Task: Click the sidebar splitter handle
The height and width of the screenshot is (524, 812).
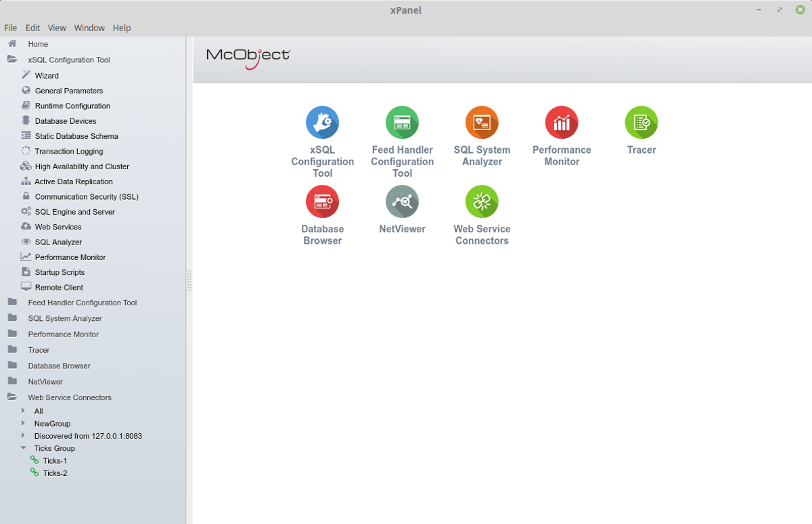Action: coord(189,280)
